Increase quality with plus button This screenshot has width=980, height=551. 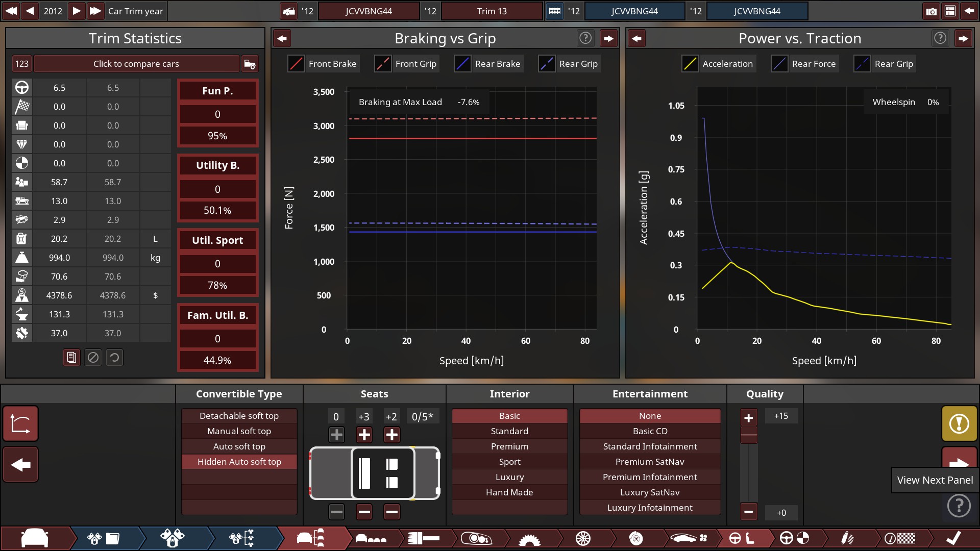pos(749,417)
